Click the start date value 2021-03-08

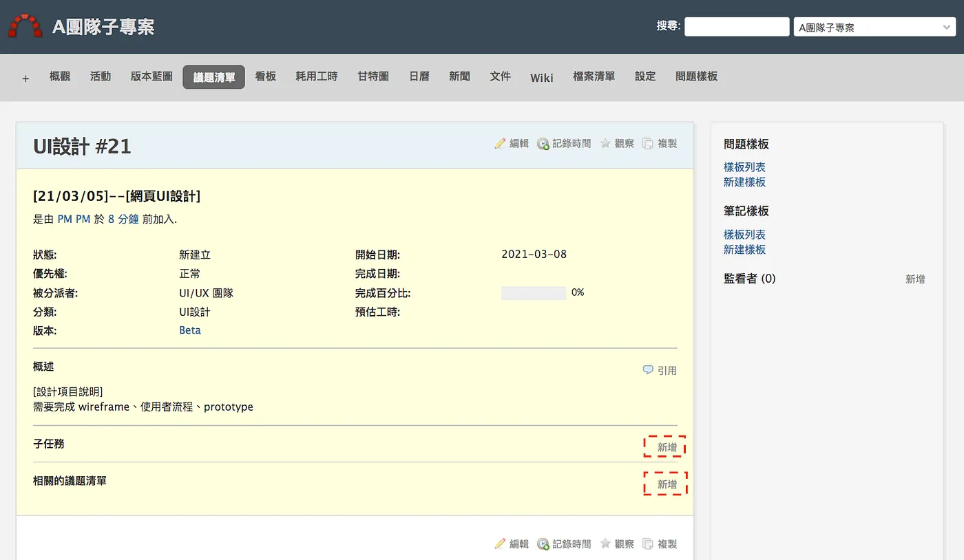534,254
